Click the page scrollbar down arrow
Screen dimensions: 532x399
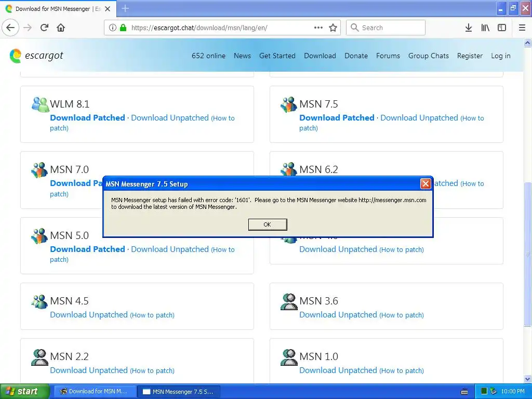pyautogui.click(x=527, y=379)
